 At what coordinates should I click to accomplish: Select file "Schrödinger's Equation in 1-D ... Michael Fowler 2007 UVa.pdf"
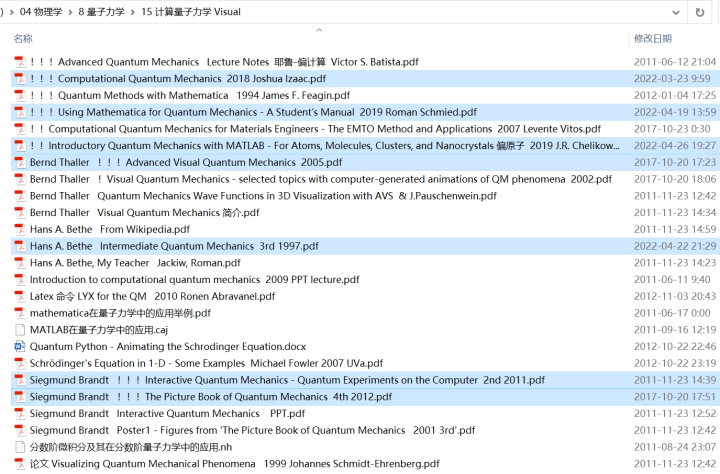tap(206, 363)
